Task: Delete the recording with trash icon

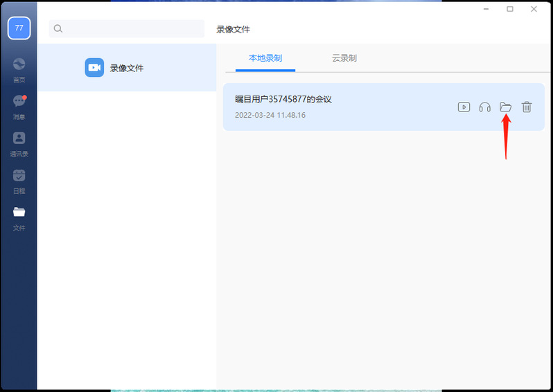Action: click(527, 107)
